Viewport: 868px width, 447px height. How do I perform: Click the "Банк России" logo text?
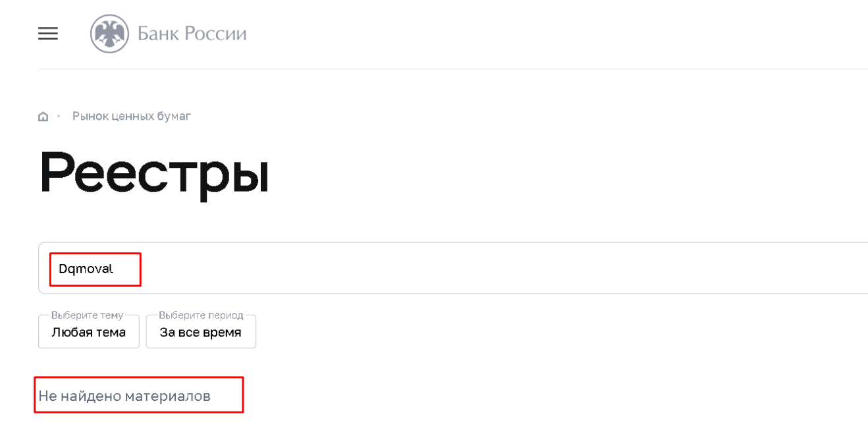click(x=192, y=34)
